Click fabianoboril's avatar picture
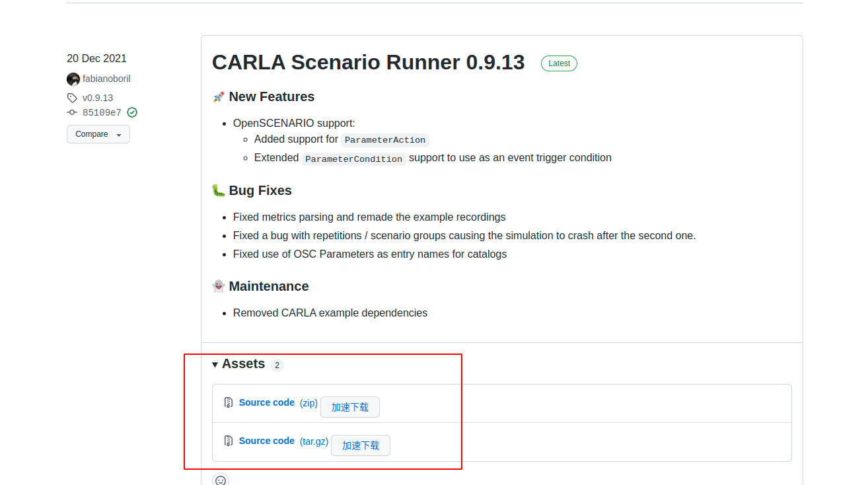The width and height of the screenshot is (868, 485). (73, 79)
